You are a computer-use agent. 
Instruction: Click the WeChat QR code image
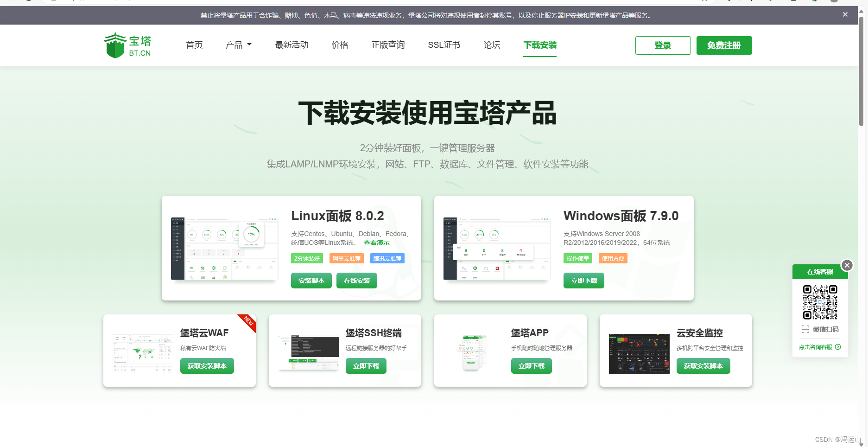tap(820, 302)
